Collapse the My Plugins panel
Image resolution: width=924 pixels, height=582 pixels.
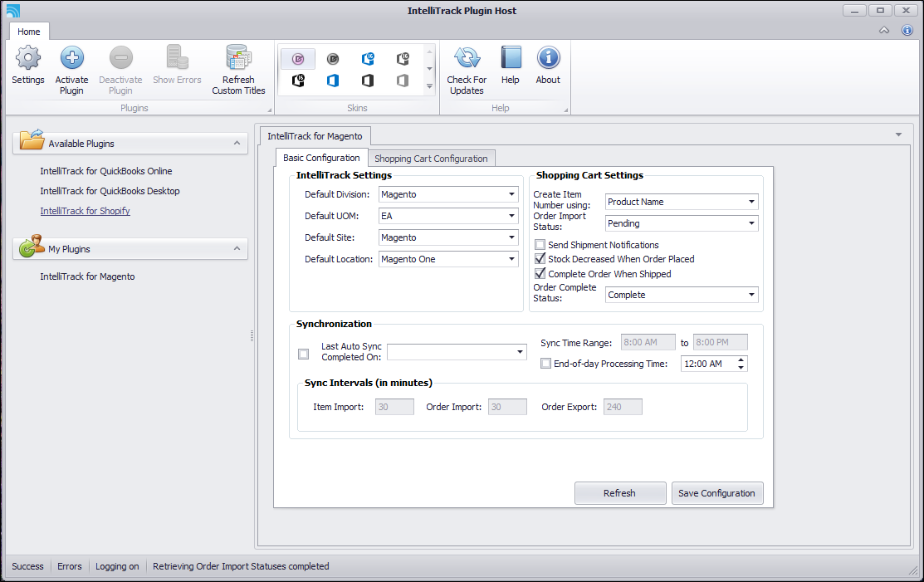tap(237, 248)
